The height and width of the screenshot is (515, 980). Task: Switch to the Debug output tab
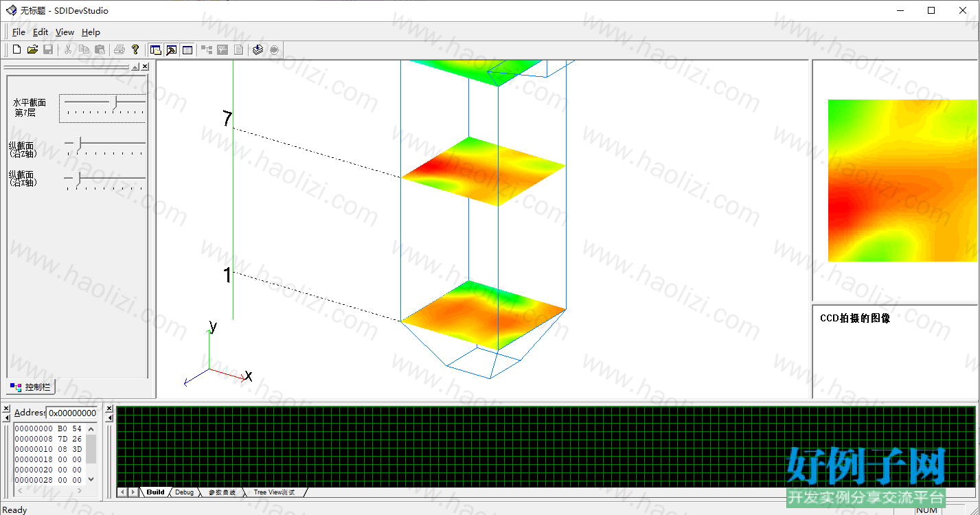pyautogui.click(x=184, y=492)
